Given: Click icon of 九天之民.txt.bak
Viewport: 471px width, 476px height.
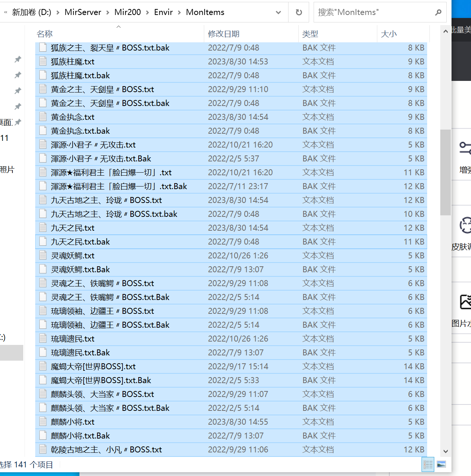Looking at the screenshot, I should [x=43, y=242].
